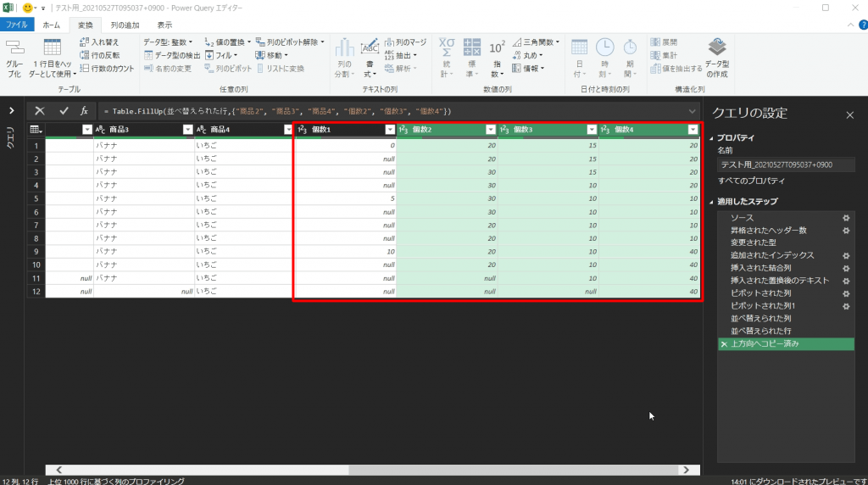Click データ型の検出 (Detect Data Type)
This screenshot has width=868, height=485.
click(147, 55)
